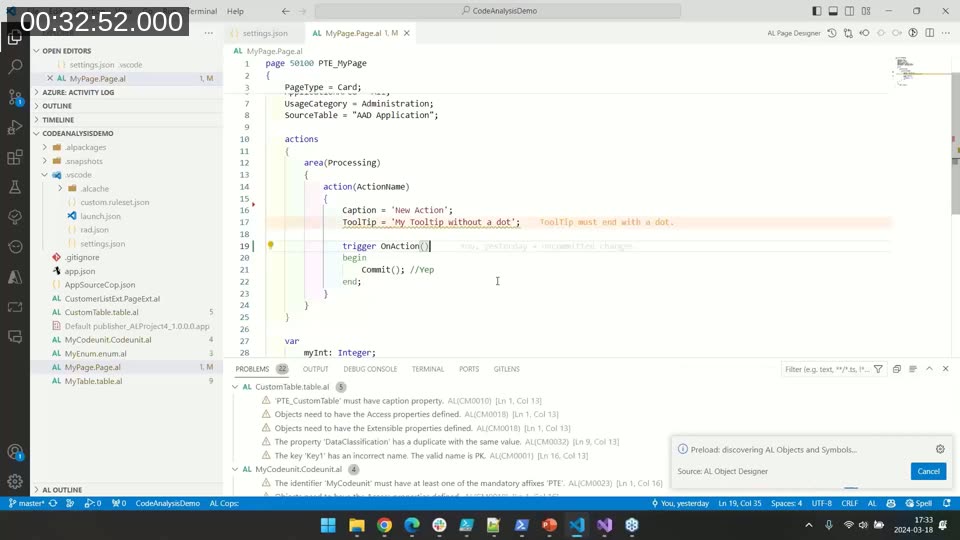Toggle Secondary Side Bar layout button

point(850,11)
